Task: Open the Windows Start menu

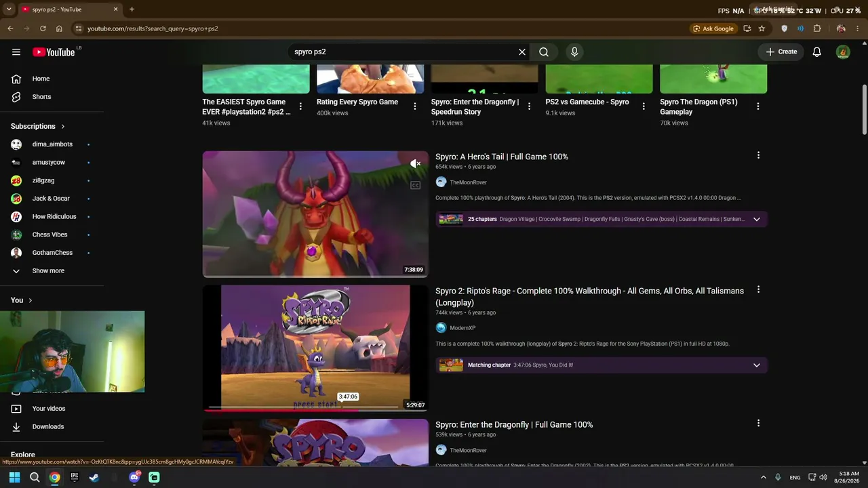Action: (x=14, y=477)
